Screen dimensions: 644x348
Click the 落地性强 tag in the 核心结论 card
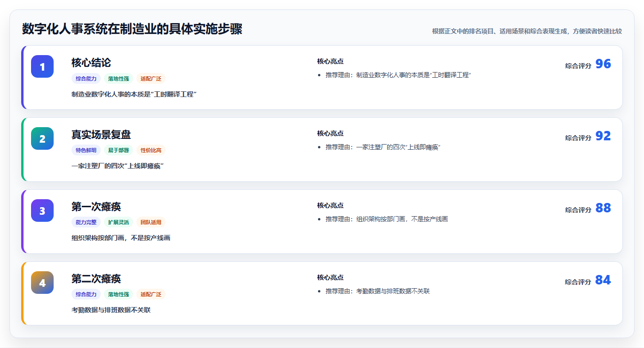[x=119, y=79]
